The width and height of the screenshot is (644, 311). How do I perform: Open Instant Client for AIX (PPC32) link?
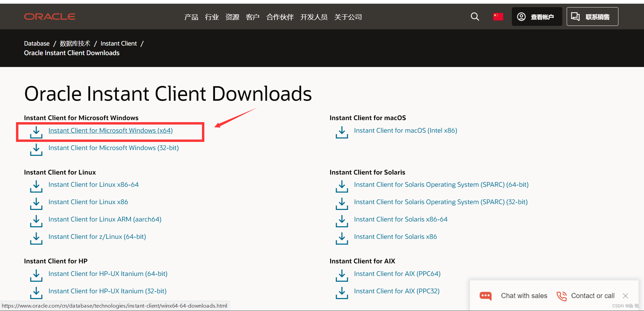(x=397, y=291)
